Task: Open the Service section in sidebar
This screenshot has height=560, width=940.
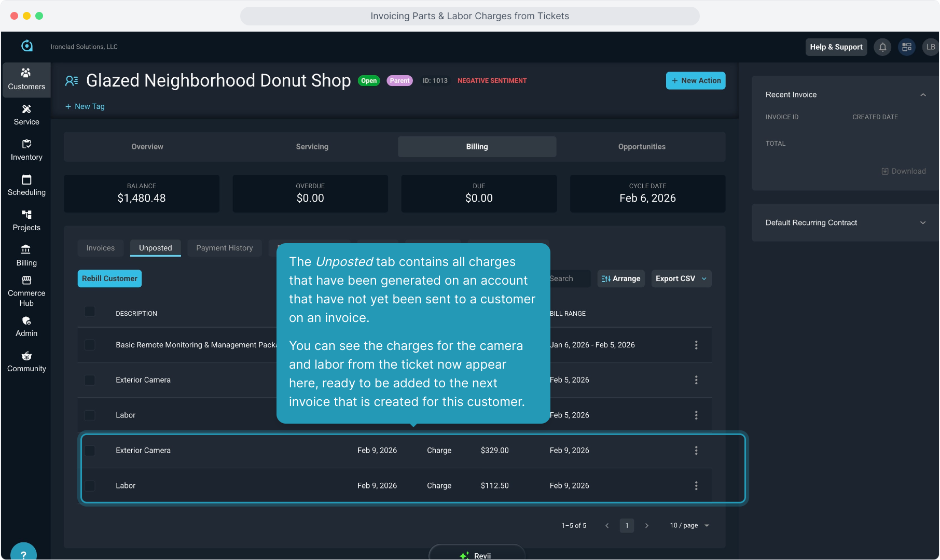Action: (26, 115)
